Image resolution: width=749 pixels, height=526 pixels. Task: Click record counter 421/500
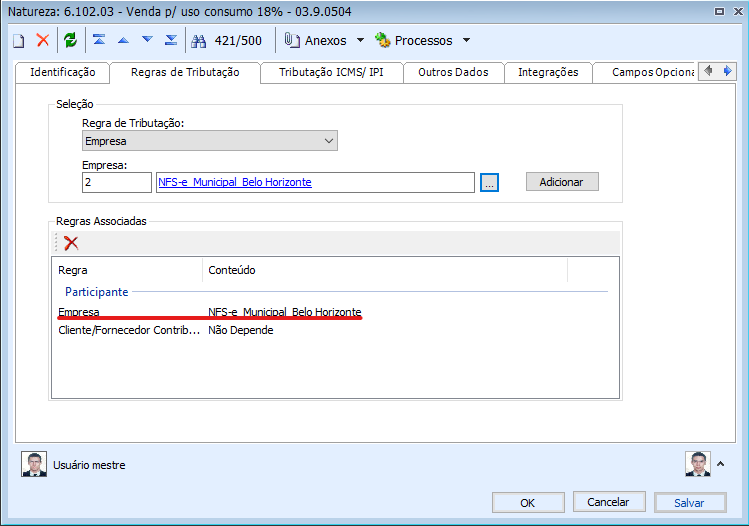[238, 41]
